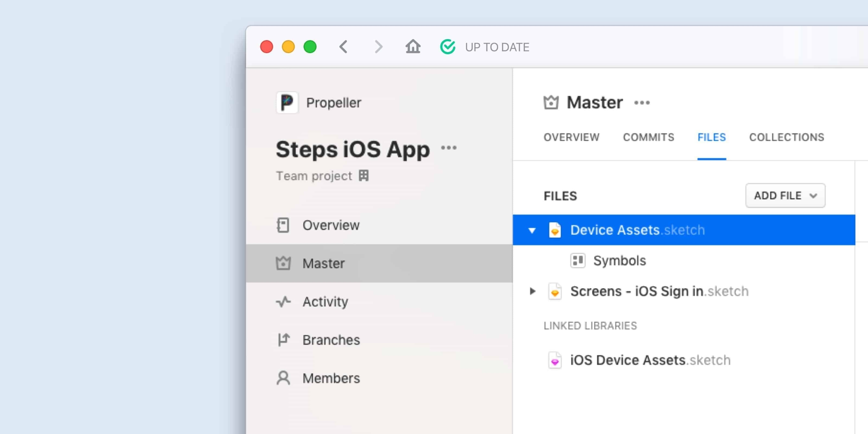Viewport: 868px width, 434px height.
Task: Open Steps iOS App more options
Action: [449, 148]
